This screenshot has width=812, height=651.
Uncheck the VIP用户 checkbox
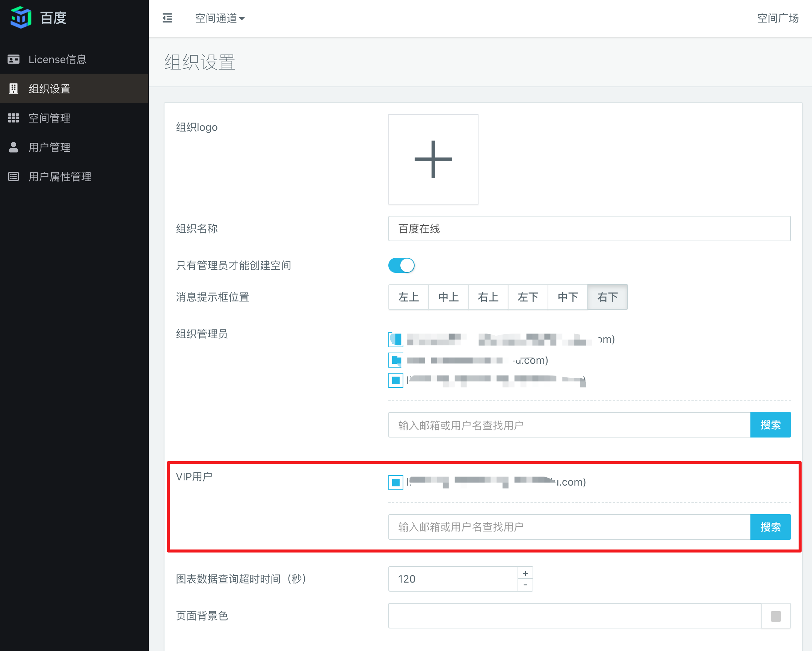(395, 482)
